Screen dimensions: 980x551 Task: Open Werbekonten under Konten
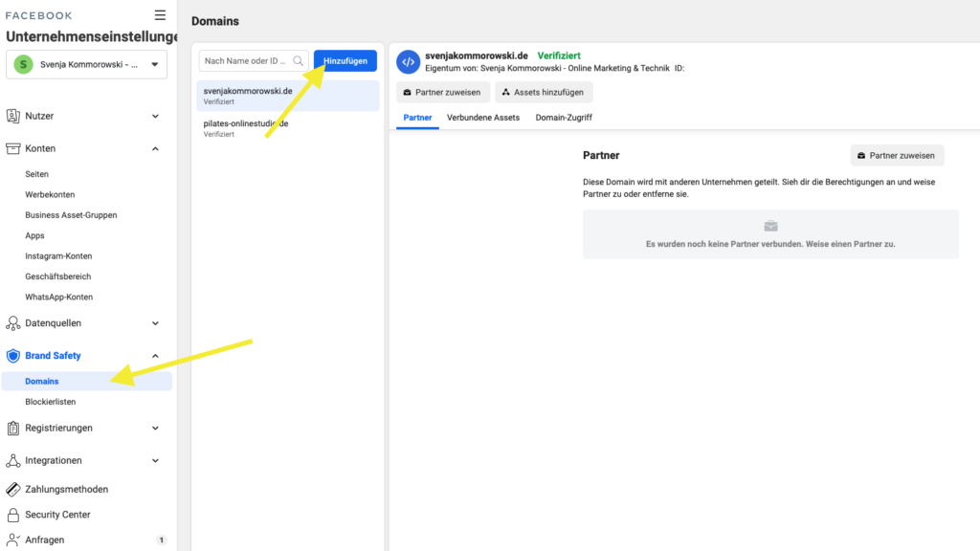tap(50, 194)
